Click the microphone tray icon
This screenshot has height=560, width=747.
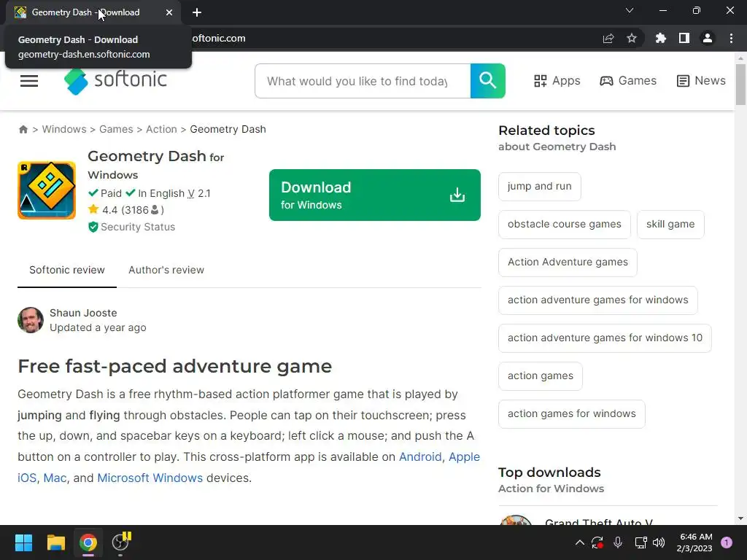618,542
